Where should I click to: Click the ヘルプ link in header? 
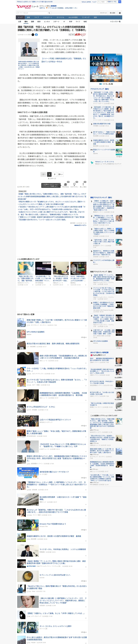pos(94,2)
